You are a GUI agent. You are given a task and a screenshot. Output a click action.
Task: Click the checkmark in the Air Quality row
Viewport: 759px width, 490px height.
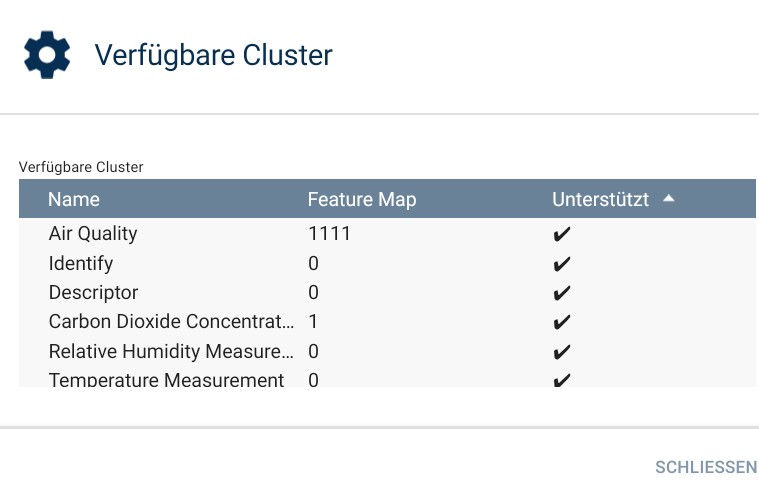pyautogui.click(x=562, y=235)
